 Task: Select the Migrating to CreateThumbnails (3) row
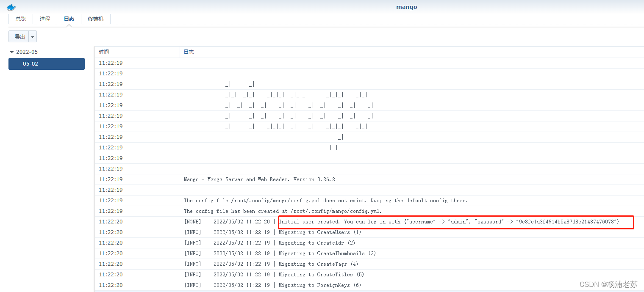click(369, 253)
